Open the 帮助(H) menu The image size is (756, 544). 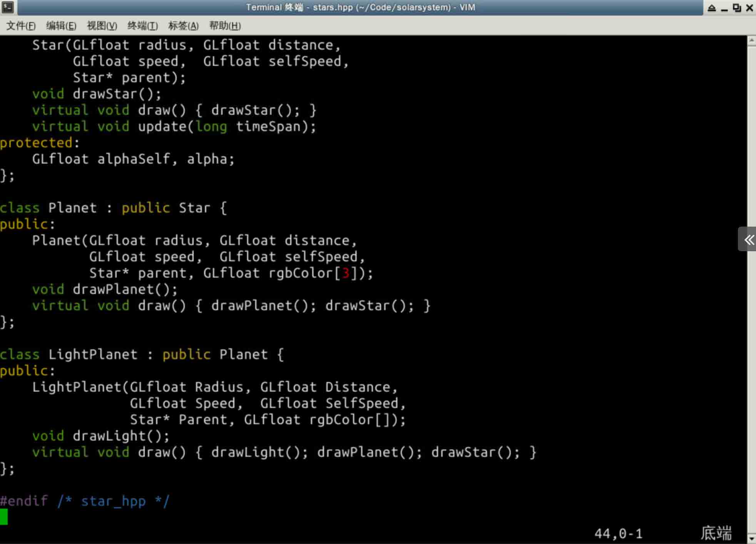pos(225,26)
